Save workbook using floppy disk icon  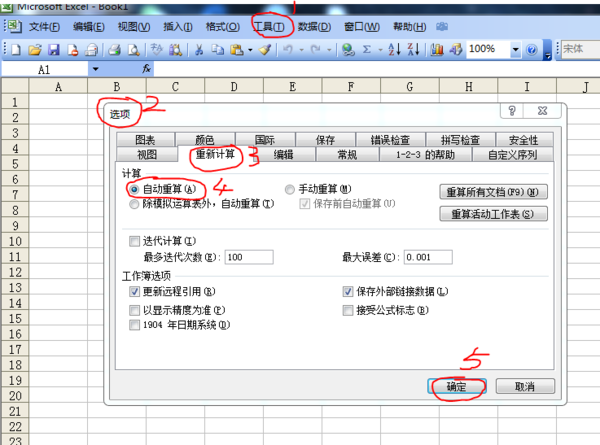click(54, 49)
